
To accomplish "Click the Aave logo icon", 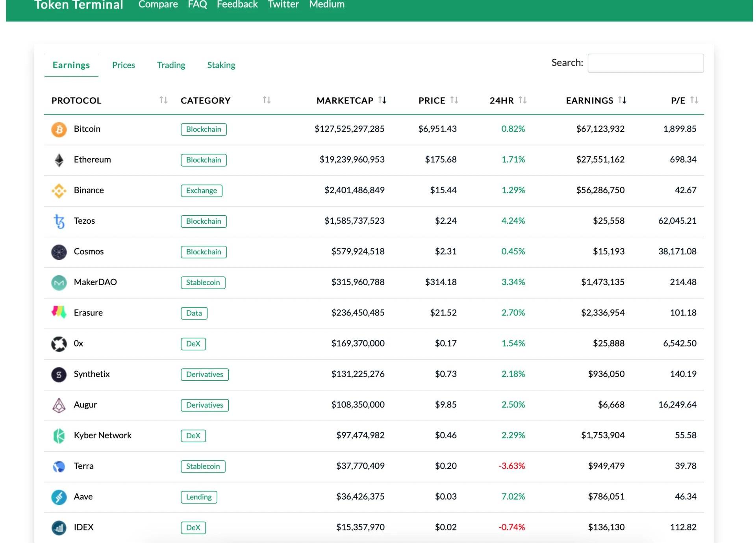I will pyautogui.click(x=59, y=497).
